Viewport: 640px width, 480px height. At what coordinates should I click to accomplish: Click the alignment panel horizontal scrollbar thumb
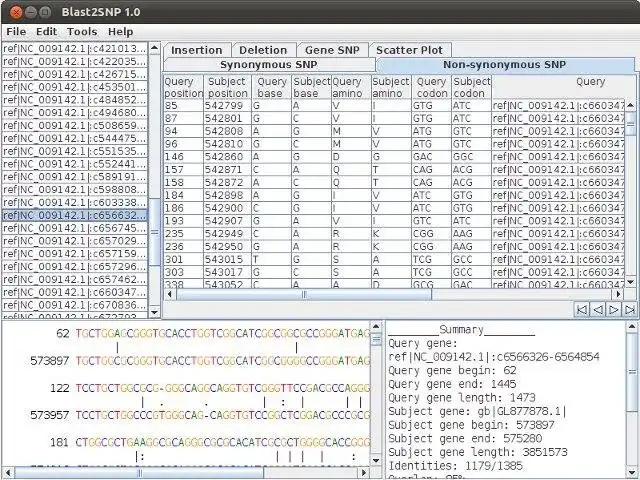[139, 473]
